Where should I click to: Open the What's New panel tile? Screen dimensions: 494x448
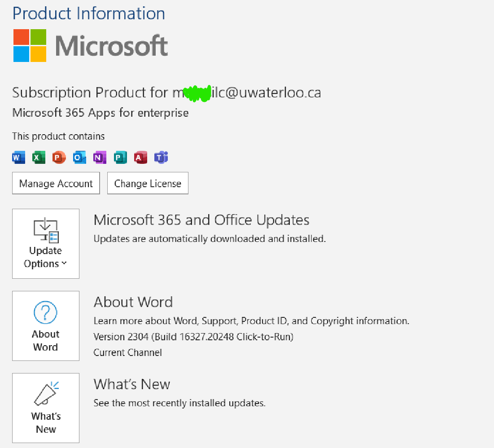pyautogui.click(x=45, y=408)
